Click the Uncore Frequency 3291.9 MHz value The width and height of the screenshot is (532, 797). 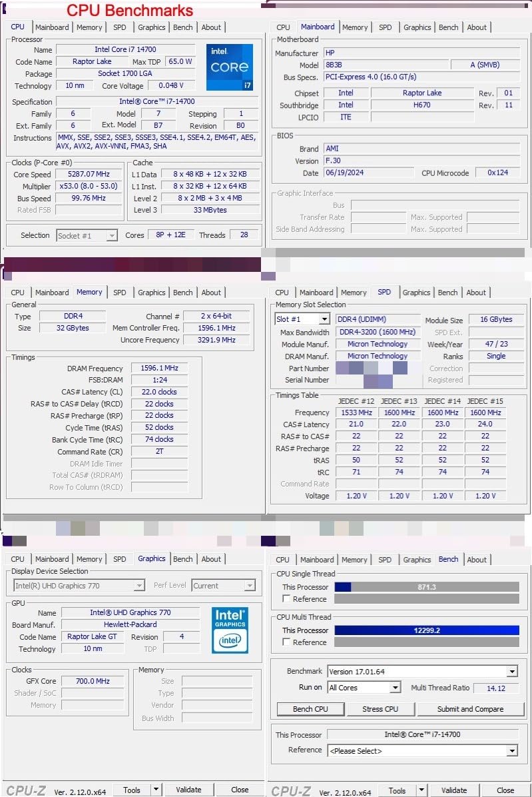[x=217, y=340]
